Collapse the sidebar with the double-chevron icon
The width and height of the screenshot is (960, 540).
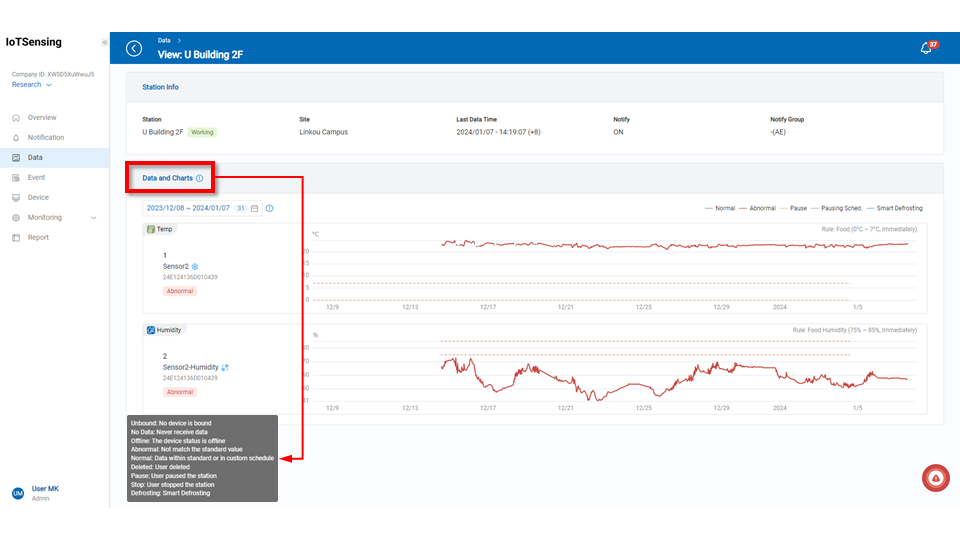tap(104, 42)
